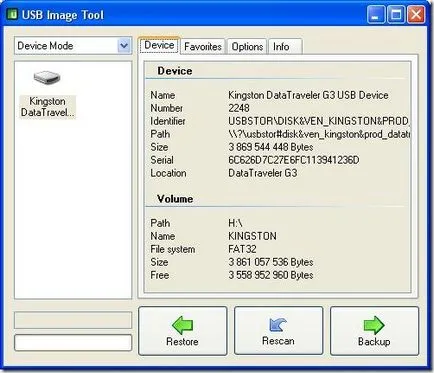This screenshot has width=434, height=373.
Task: Switch to the Info tab
Action: pos(285,46)
